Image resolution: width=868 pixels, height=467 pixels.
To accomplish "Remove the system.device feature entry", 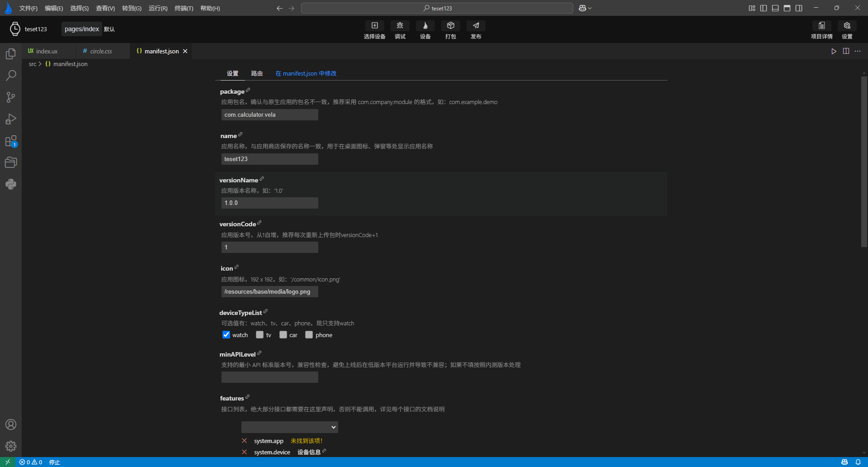I will tap(245, 452).
